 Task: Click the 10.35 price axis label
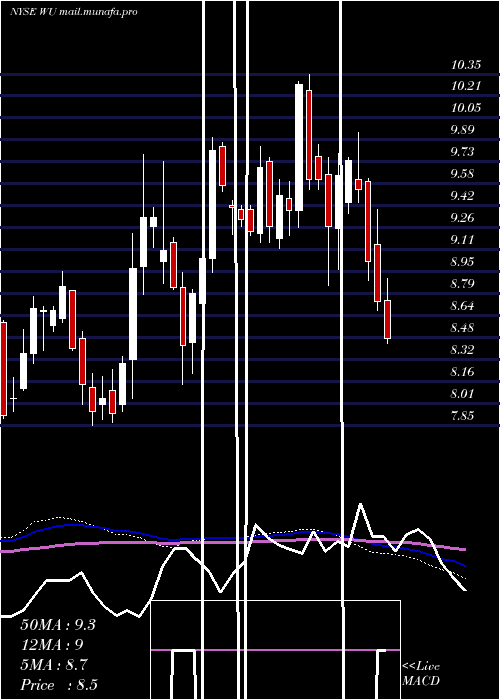click(466, 65)
